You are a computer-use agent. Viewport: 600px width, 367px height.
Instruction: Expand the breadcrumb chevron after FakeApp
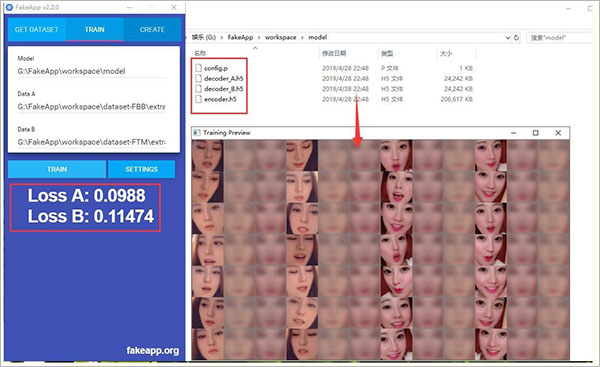coord(259,38)
